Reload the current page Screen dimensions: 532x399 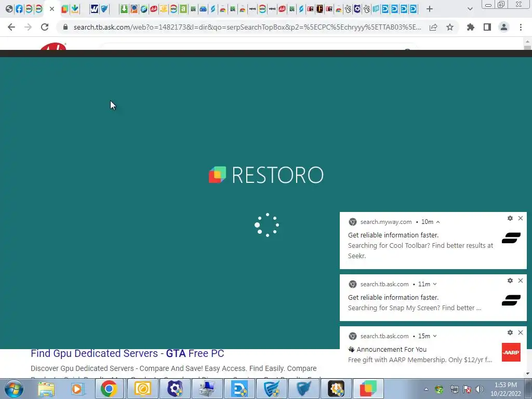click(45, 27)
